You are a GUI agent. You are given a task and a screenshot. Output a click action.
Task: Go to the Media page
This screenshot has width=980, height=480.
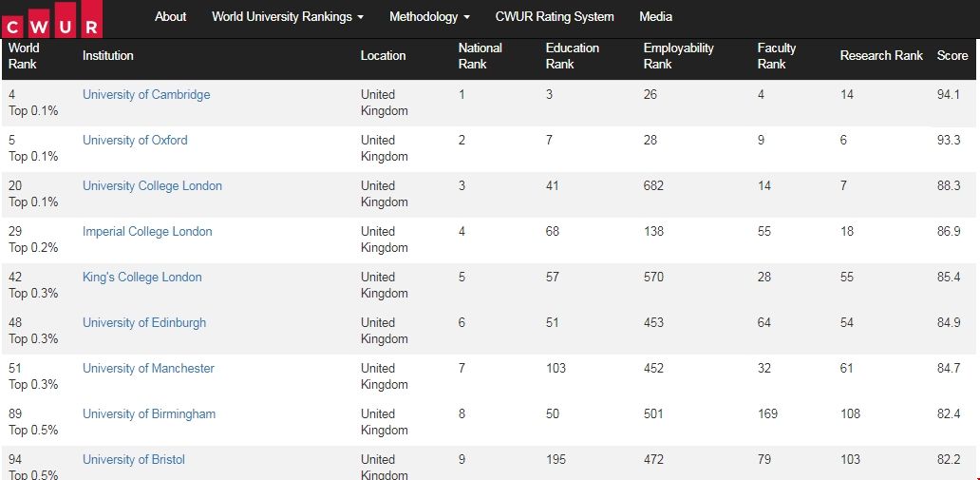click(655, 16)
